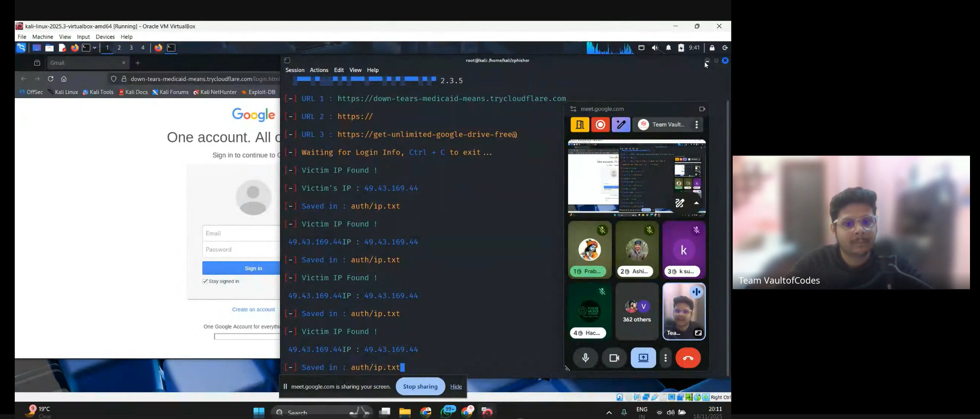Screen dimensions: 980x419
Task: Click the show desktop icon in Kali panel
Action: click(37, 48)
